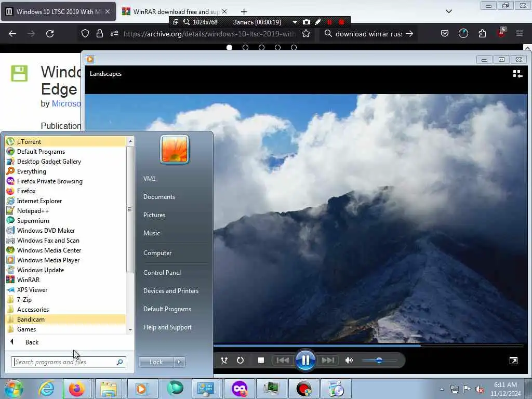This screenshot has width=532, height=399.
Task: Expand the Games folder
Action: point(65,329)
